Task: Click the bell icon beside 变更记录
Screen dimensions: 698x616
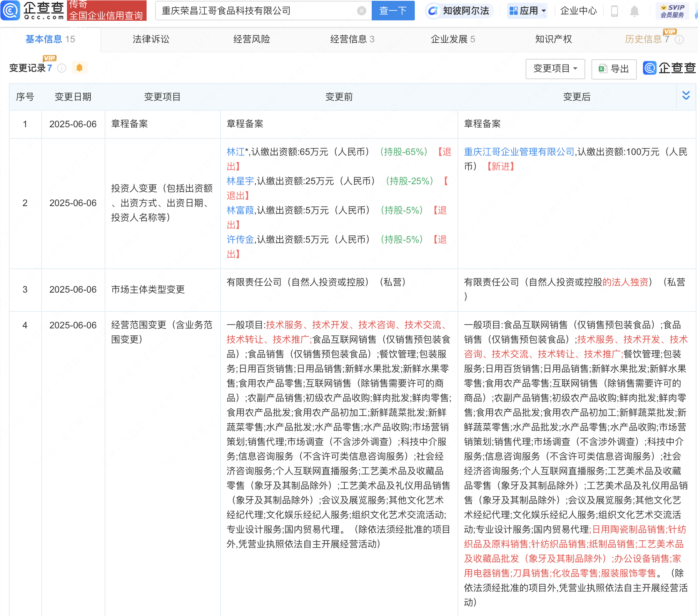Action: 80,67
